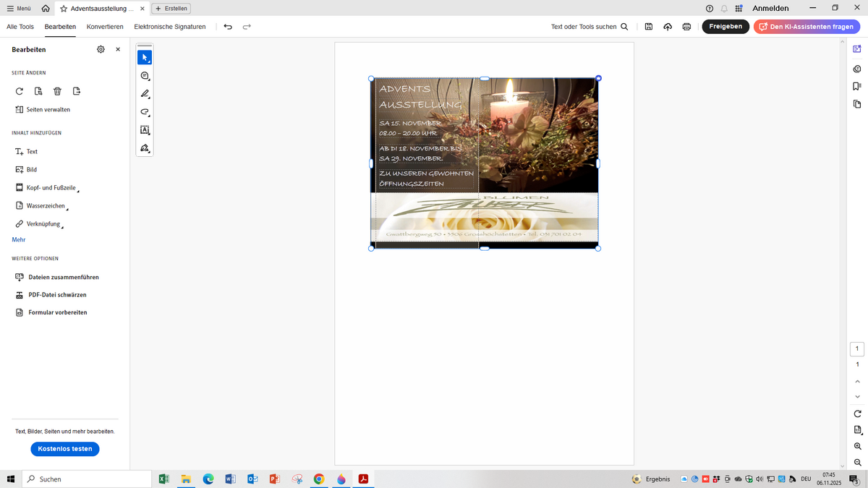Open the edit panel settings gear

coord(101,49)
